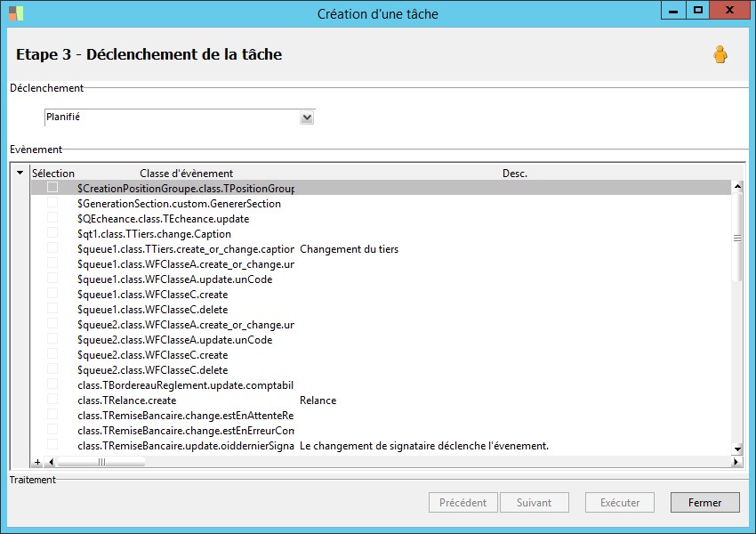
Task: Click the orange user assistant icon
Action: pyautogui.click(x=720, y=54)
